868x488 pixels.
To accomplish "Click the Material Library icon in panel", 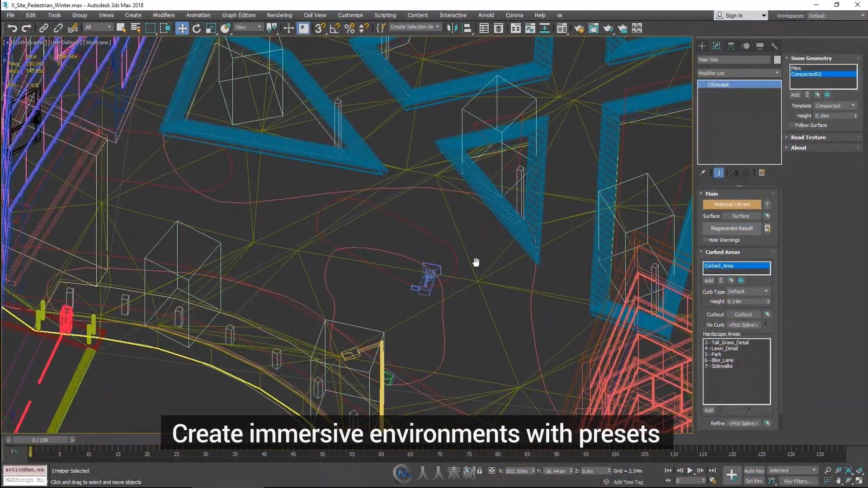I will pyautogui.click(x=732, y=204).
